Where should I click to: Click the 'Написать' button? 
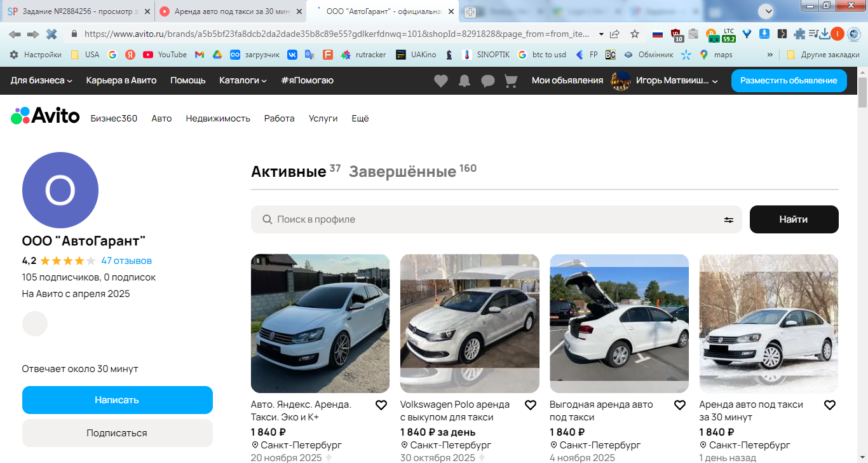118,400
